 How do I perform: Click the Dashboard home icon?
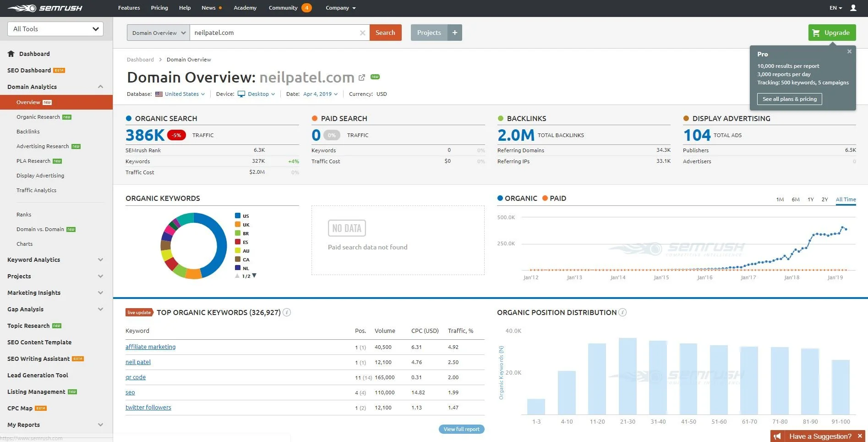(11, 54)
